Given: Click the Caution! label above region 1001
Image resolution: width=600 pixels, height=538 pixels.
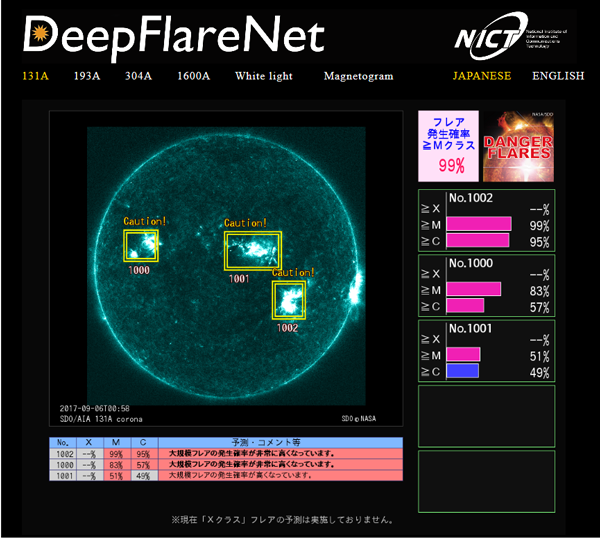Looking at the screenshot, I should (245, 223).
